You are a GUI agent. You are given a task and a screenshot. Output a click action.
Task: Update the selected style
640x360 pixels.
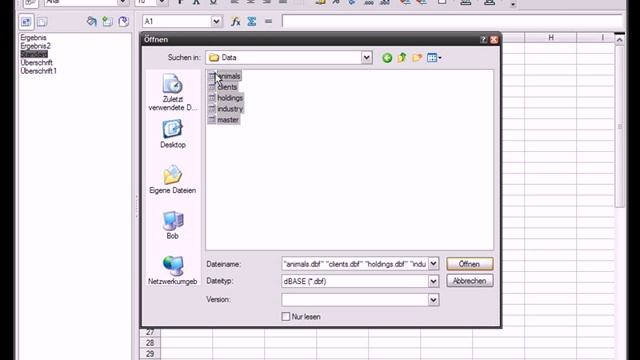tap(123, 22)
